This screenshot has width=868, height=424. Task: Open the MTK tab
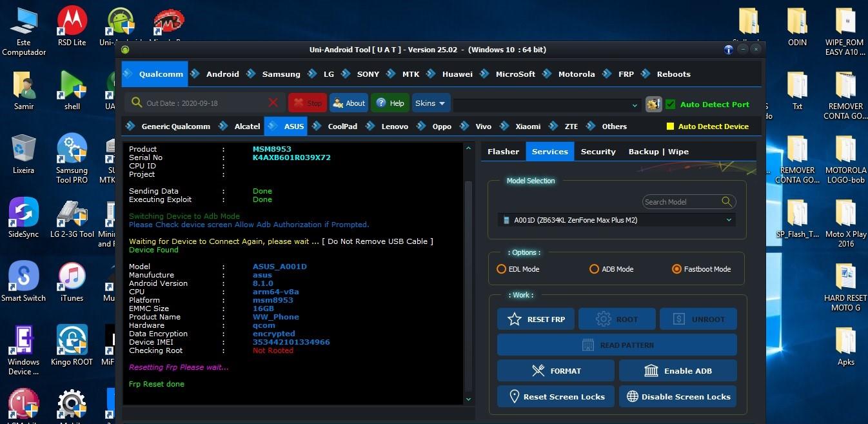411,74
